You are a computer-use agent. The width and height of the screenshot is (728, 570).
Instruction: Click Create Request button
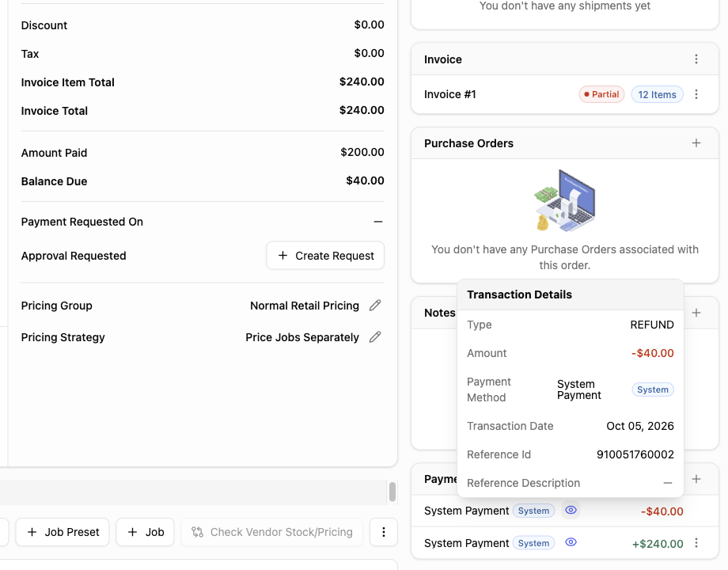(x=325, y=256)
